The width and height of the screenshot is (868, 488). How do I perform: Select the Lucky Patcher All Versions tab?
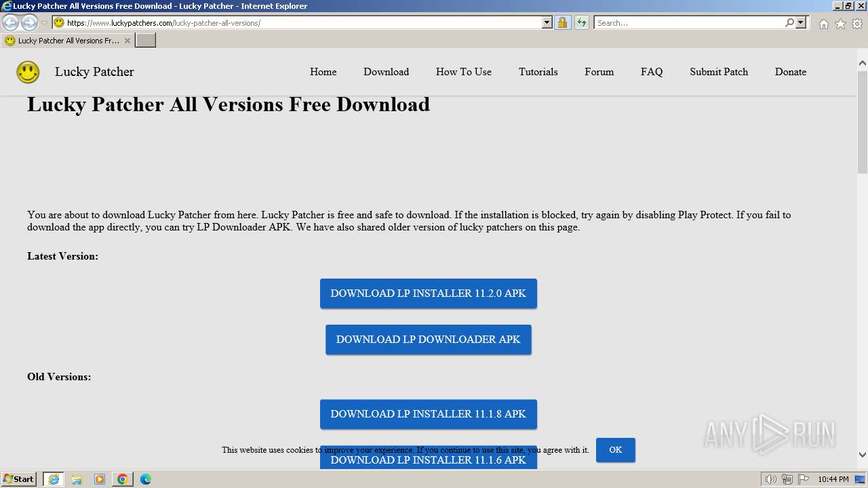[67, 41]
